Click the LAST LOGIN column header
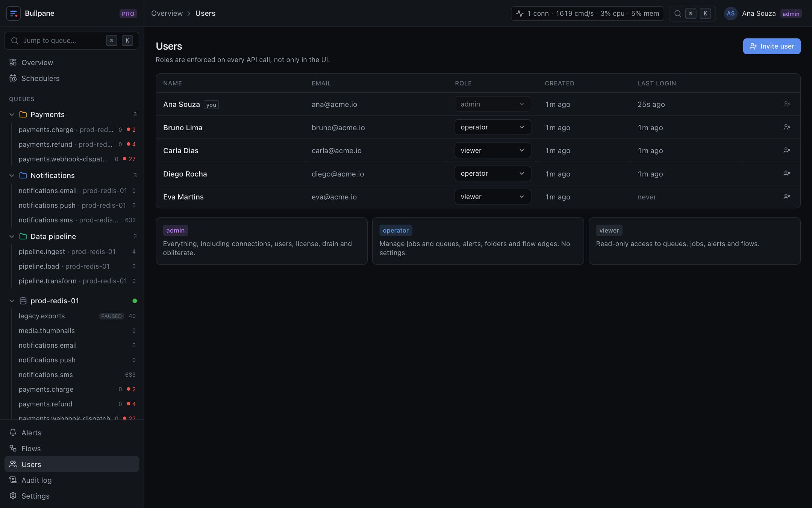The width and height of the screenshot is (812, 508). pos(656,83)
